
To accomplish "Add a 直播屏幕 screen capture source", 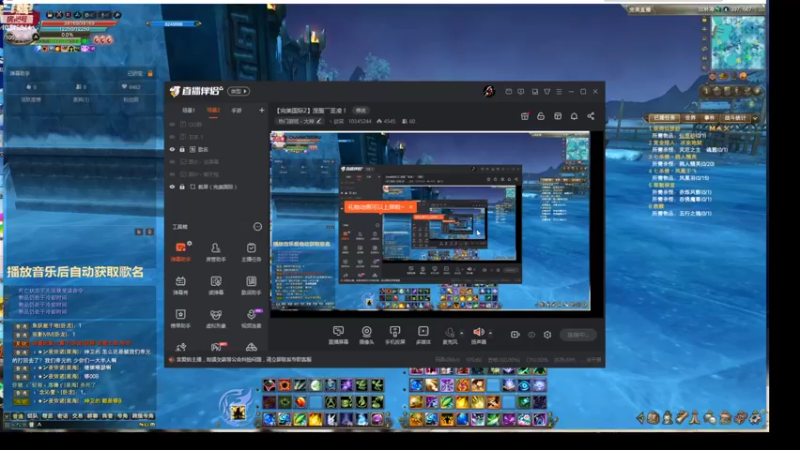I will pos(338,335).
